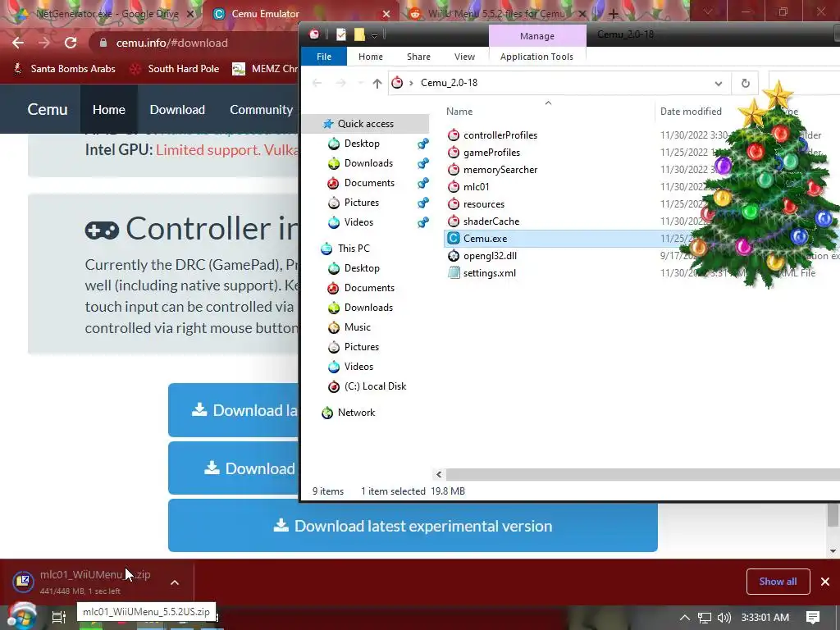The image size is (840, 630).
Task: Open pinned Documents under Quick access
Action: click(x=369, y=183)
